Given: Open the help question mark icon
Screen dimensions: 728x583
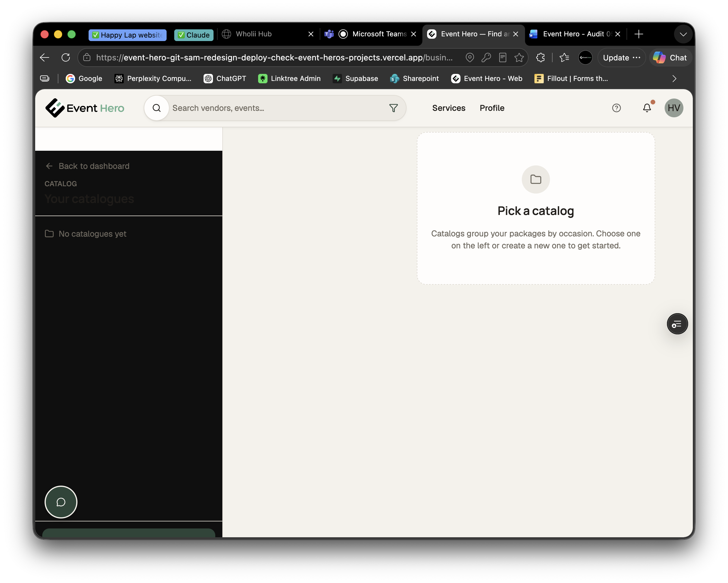Looking at the screenshot, I should pos(616,108).
